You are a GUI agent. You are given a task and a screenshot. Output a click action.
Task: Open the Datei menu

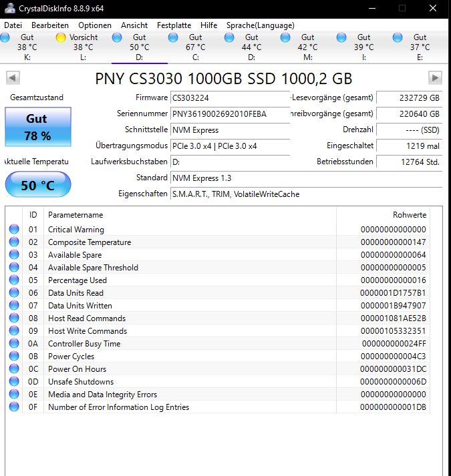(13, 25)
